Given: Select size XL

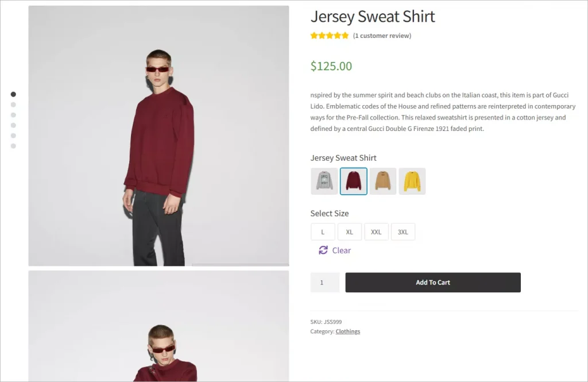Looking at the screenshot, I should (350, 231).
